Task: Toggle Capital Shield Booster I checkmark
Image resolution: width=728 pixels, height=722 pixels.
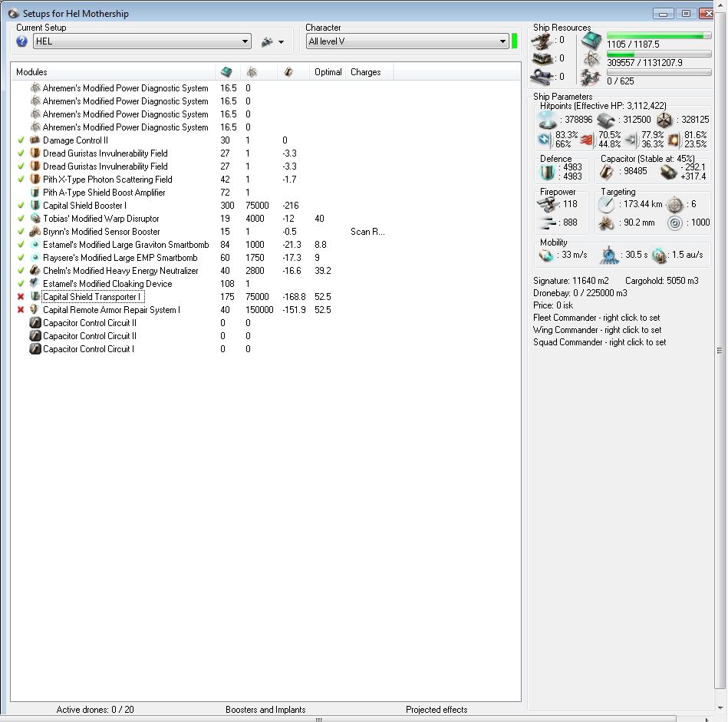Action: [x=21, y=205]
